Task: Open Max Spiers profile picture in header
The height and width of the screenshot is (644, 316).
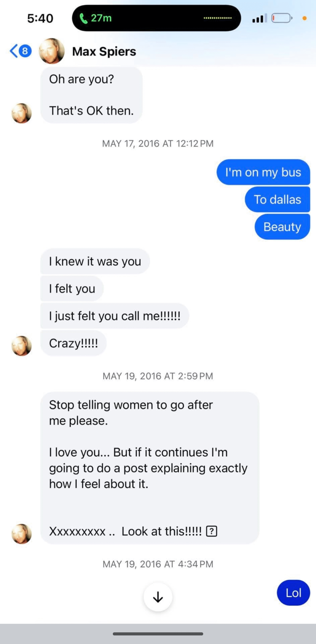Action: pos(52,51)
